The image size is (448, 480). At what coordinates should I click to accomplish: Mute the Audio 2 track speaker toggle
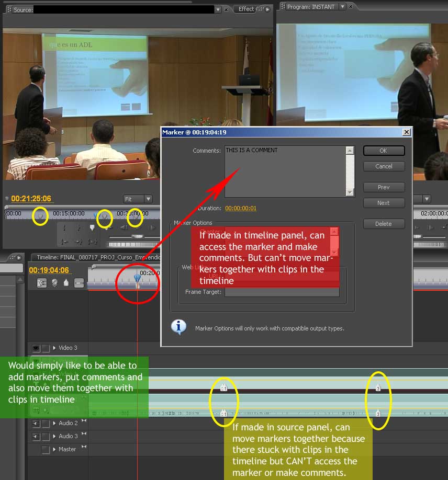point(36,424)
